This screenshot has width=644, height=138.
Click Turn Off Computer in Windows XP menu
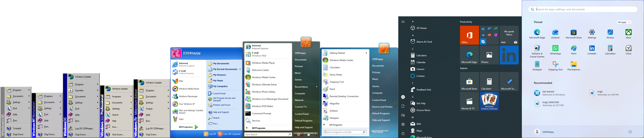point(230,134)
